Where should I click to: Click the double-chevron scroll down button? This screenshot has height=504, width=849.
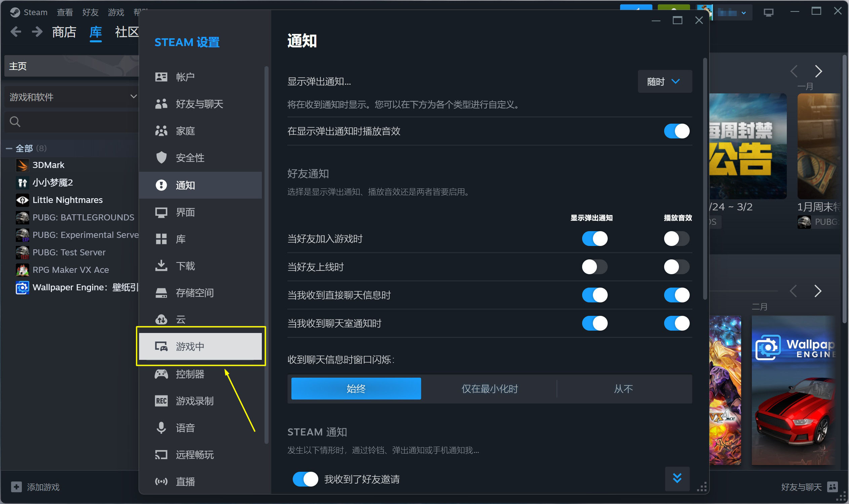pyautogui.click(x=677, y=478)
